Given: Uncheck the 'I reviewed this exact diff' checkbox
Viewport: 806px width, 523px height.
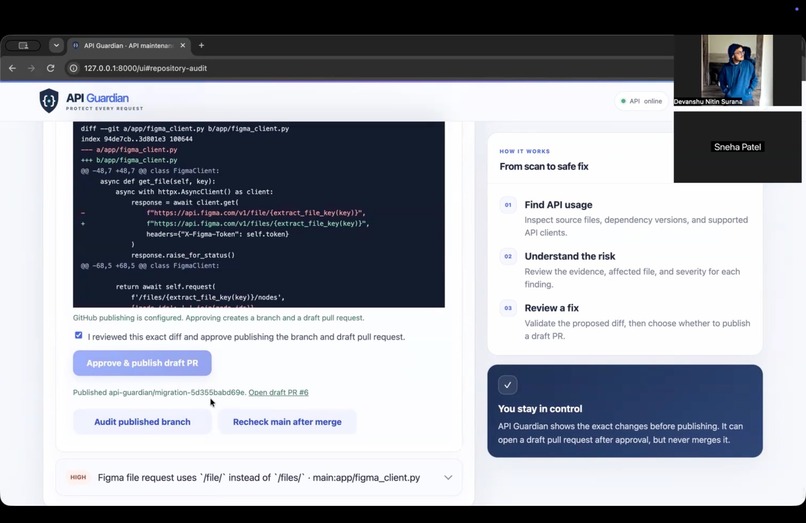Looking at the screenshot, I should pyautogui.click(x=78, y=335).
